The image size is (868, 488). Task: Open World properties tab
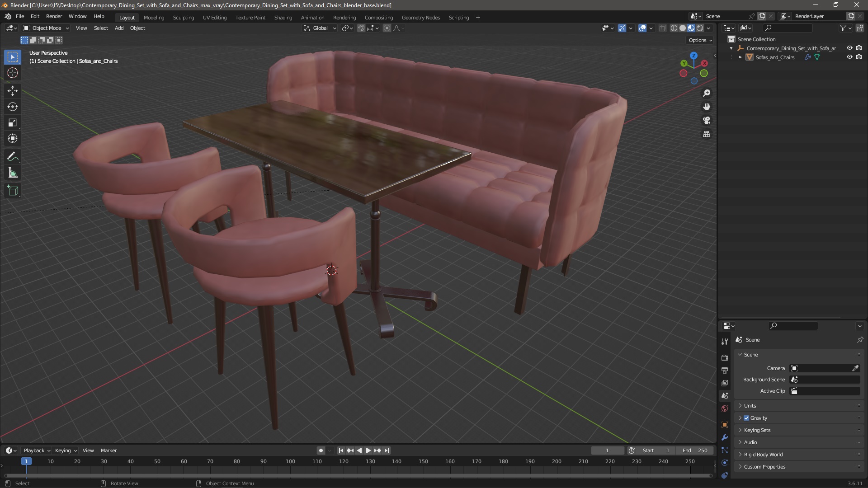[725, 408]
